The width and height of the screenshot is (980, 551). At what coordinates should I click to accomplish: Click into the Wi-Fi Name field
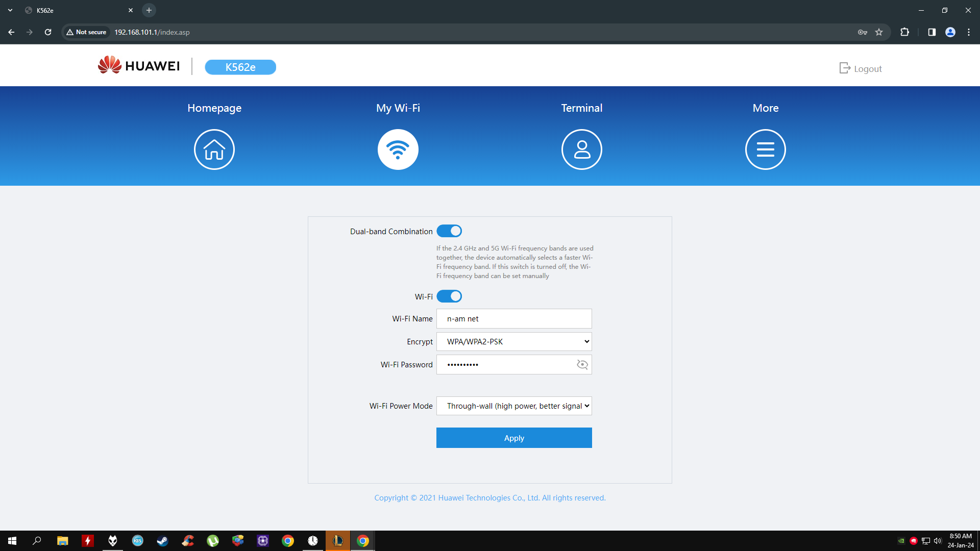click(514, 319)
